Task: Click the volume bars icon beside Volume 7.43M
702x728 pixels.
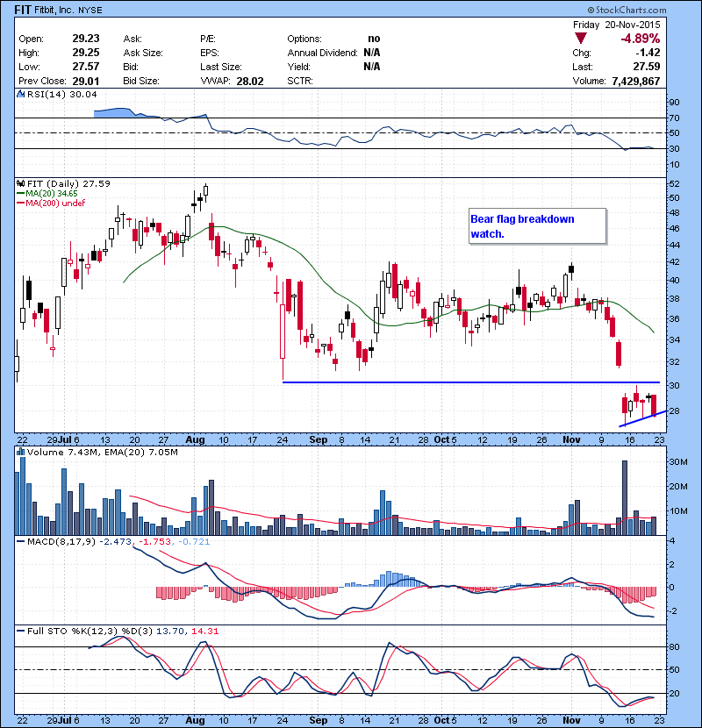Action: pyautogui.click(x=20, y=452)
